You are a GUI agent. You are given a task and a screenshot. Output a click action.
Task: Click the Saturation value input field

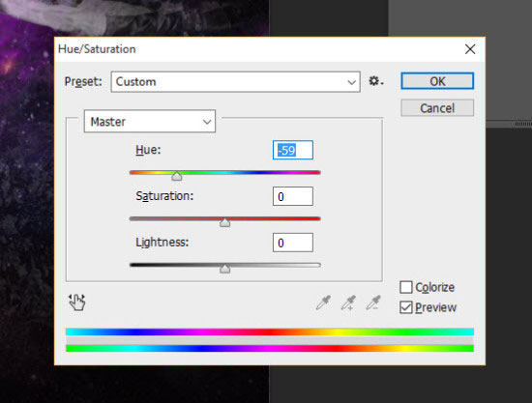point(293,196)
